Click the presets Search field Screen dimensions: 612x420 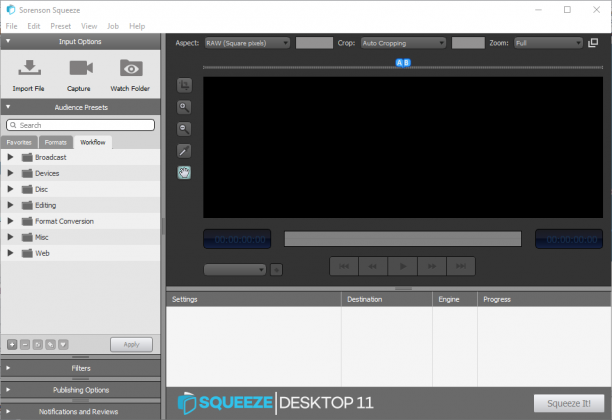click(x=80, y=125)
